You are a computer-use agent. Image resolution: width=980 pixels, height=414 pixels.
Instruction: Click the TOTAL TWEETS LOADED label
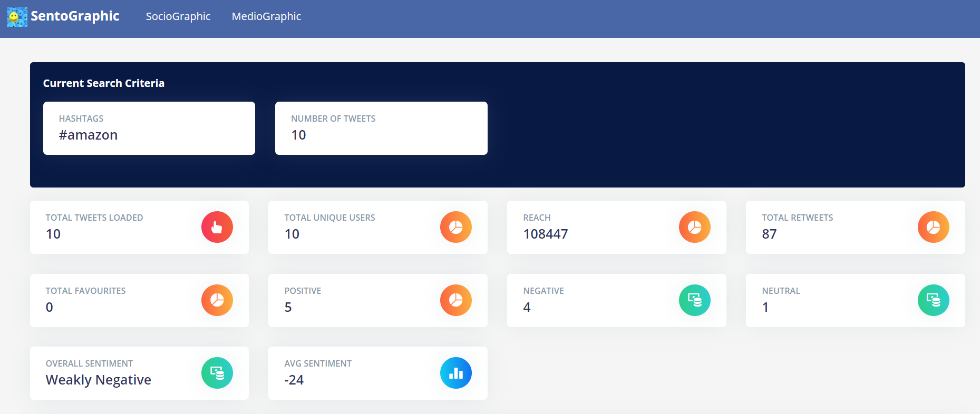point(94,218)
